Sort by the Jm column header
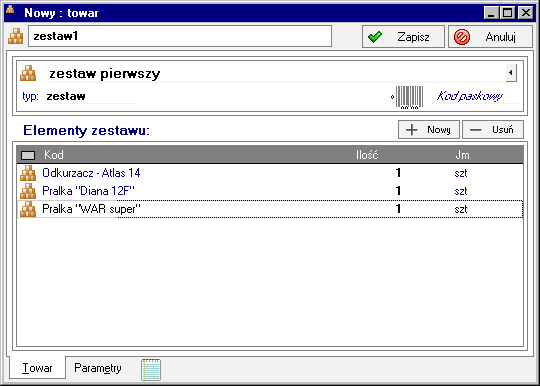This screenshot has width=540, height=386. [462, 155]
